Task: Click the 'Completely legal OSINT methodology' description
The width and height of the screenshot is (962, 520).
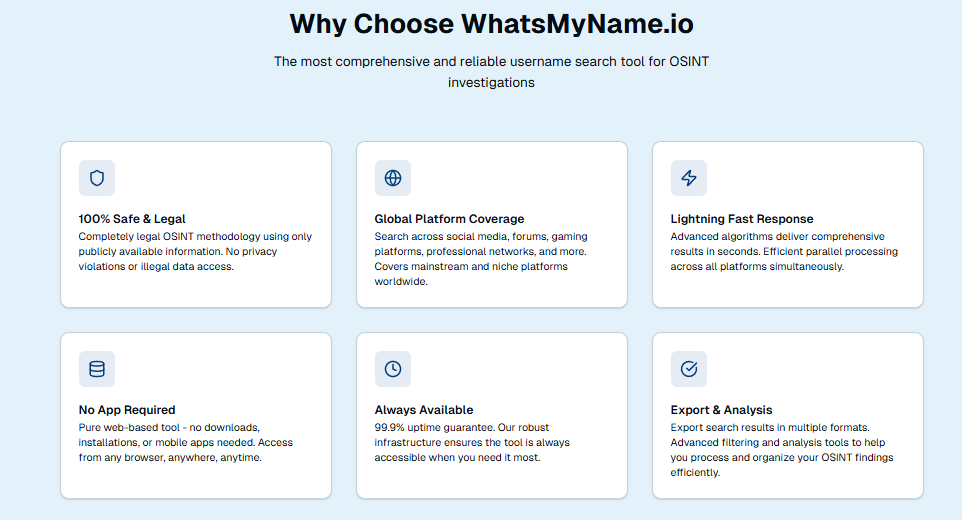Action: click(195, 251)
